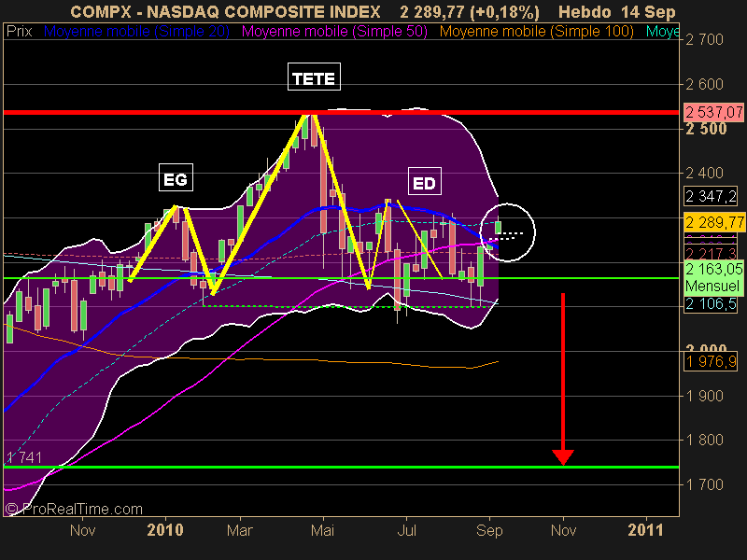Viewport: 747px width, 560px height.
Task: Click the 1 800 price axis label
Action: 704,440
